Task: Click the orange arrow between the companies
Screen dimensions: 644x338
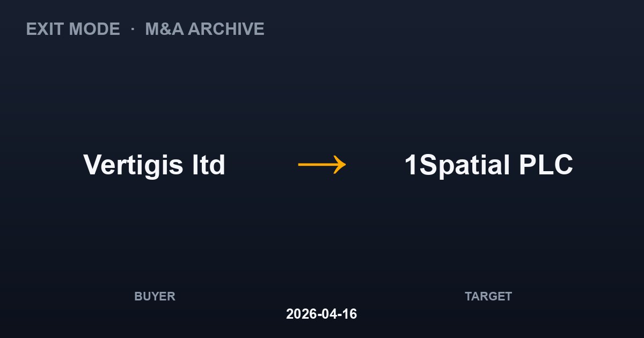Action: pos(322,164)
